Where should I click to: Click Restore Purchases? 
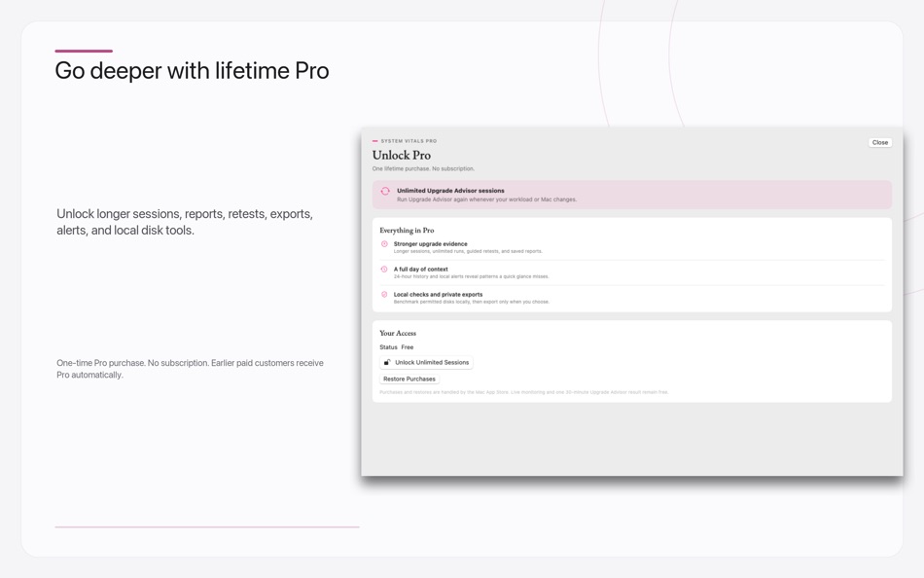(409, 379)
